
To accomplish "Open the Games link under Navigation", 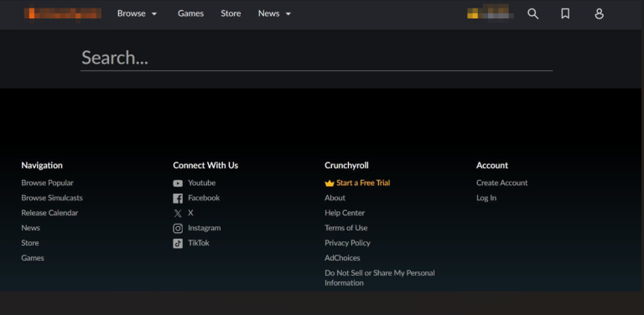I will point(33,258).
